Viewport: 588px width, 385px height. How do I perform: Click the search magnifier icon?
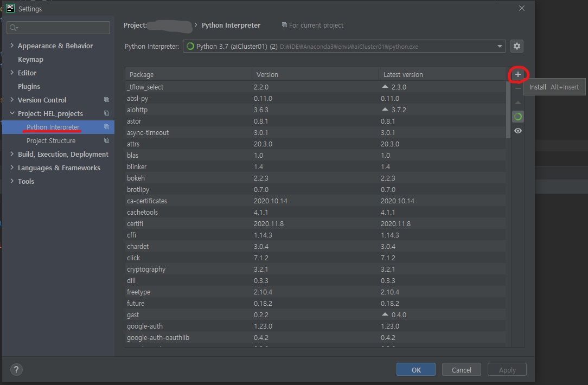pos(14,27)
